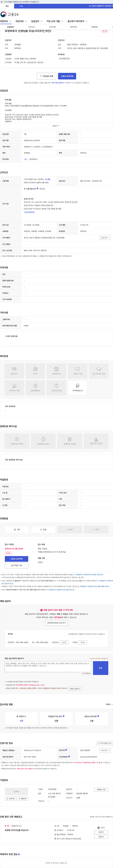Click the 이메일 지원 button
The height and width of the screenshot is (868, 113).
pyautogui.click(x=16, y=565)
